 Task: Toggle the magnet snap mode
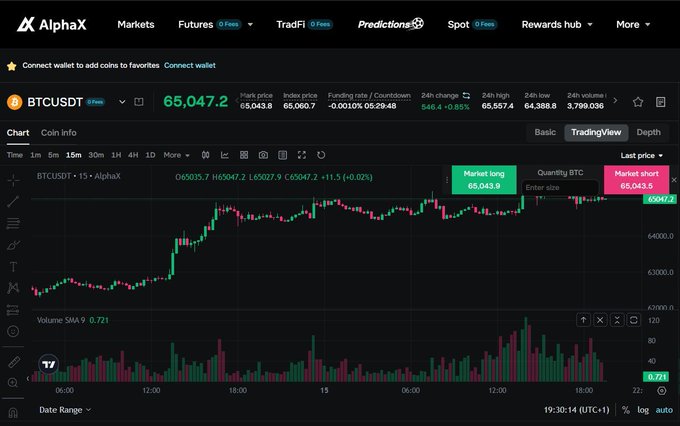(x=13, y=413)
